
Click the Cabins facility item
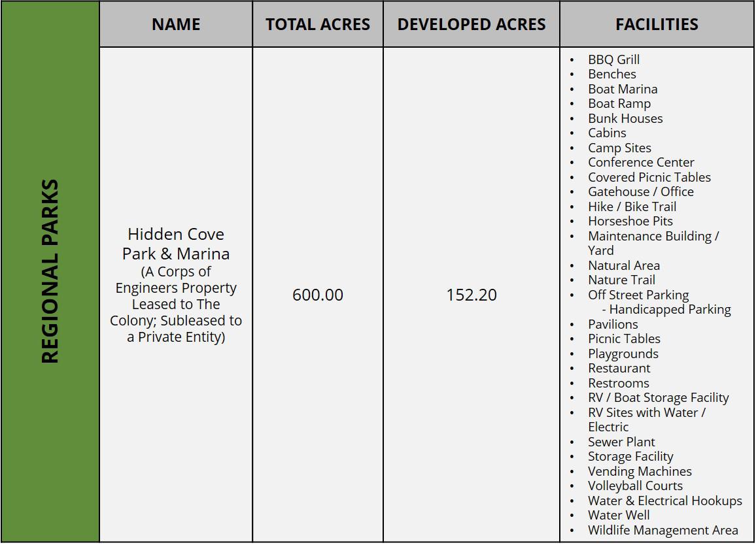(607, 133)
